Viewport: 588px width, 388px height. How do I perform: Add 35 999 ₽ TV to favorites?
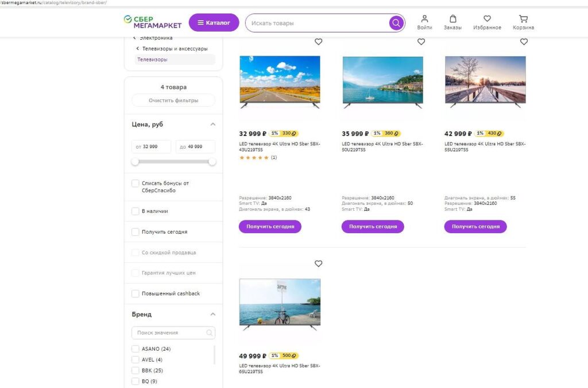pos(421,41)
